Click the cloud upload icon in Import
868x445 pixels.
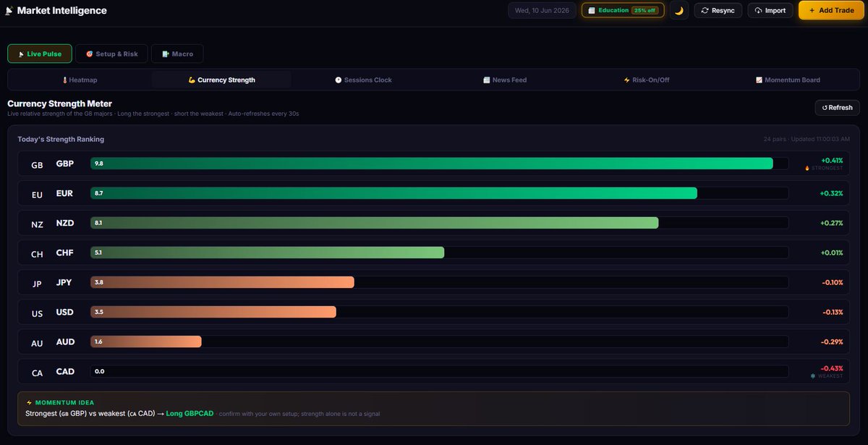(758, 11)
